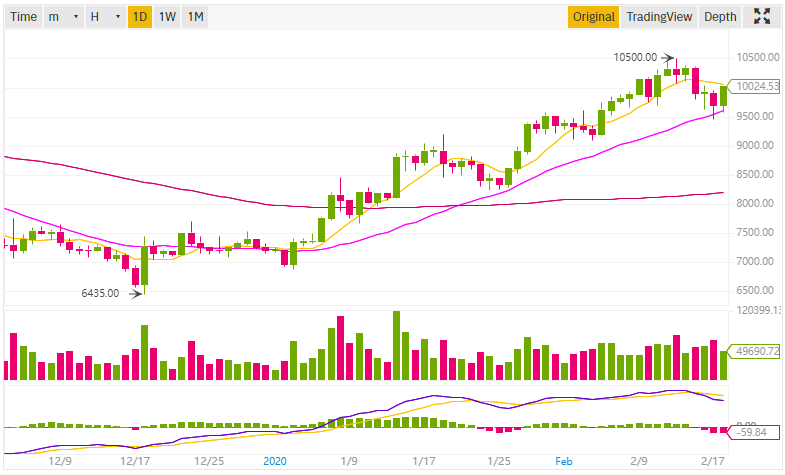Click the Time label in toolbar
The width and height of the screenshot is (785, 475).
tap(23, 17)
